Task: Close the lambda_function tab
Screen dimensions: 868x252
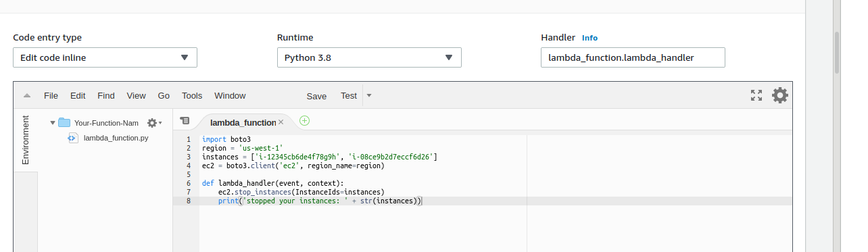Action: pos(281,122)
